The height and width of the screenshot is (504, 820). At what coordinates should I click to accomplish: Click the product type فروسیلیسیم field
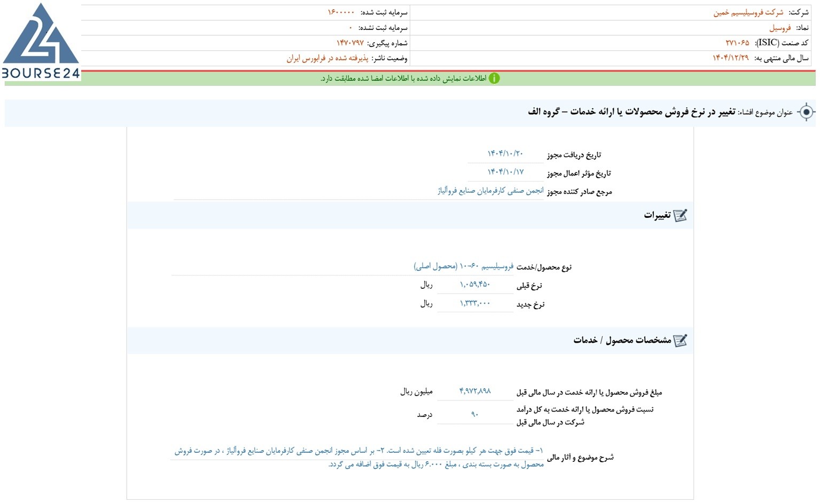click(342, 266)
